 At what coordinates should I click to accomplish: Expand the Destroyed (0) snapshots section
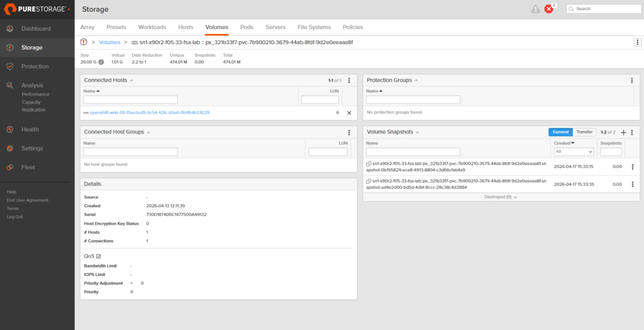click(501, 197)
